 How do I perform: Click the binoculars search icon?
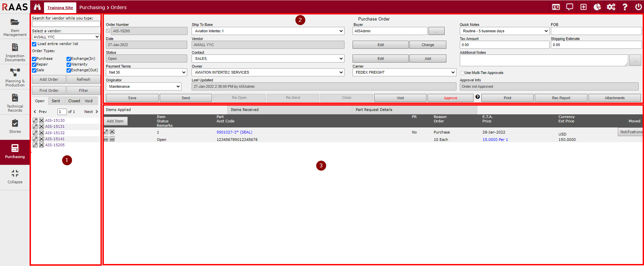pyautogui.click(x=37, y=7)
